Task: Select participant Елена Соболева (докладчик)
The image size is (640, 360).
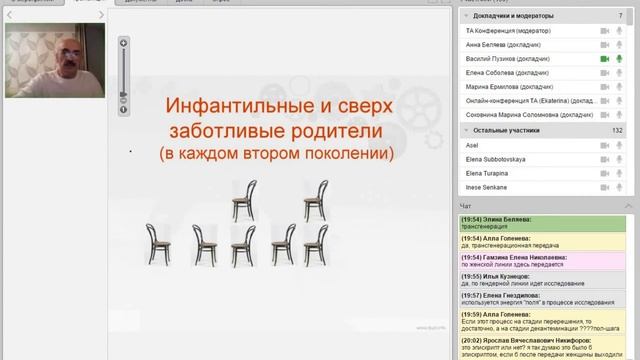Action: tap(507, 73)
